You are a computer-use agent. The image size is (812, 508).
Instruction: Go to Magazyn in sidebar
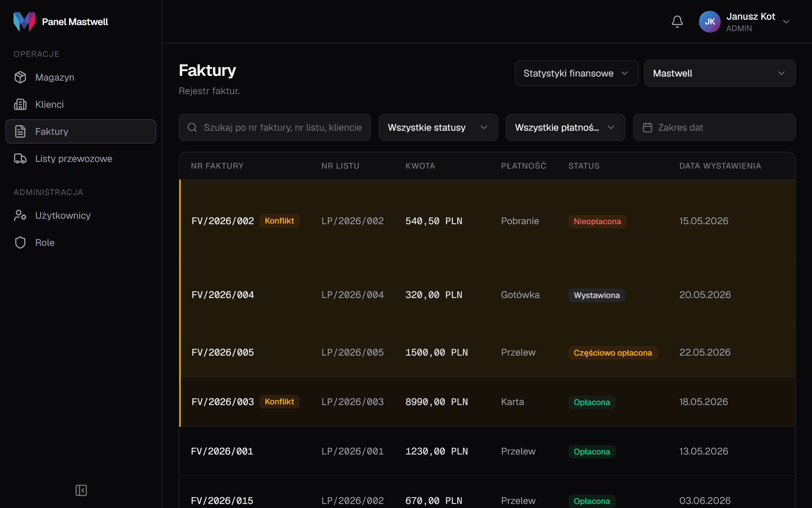pos(81,77)
